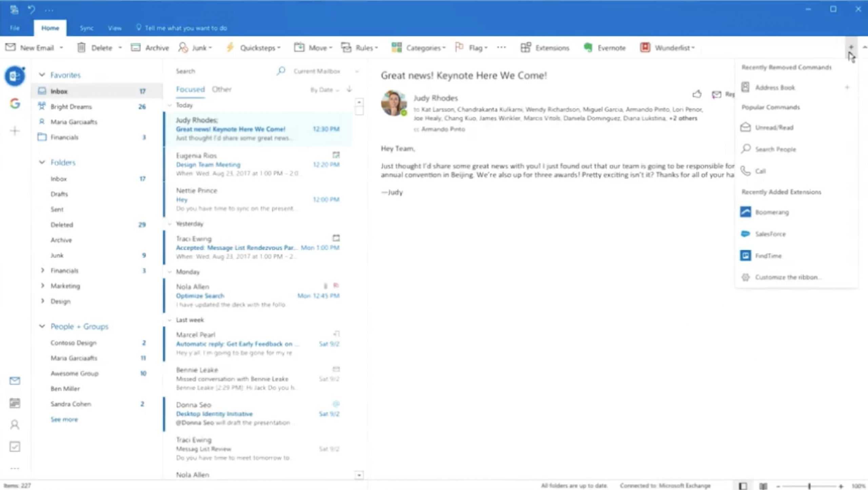
Task: Click the zoom slider handle
Action: coord(809,486)
